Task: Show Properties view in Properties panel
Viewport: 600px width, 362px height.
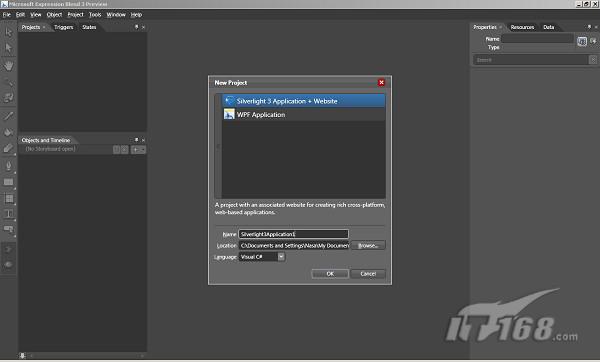Action: 582,41
